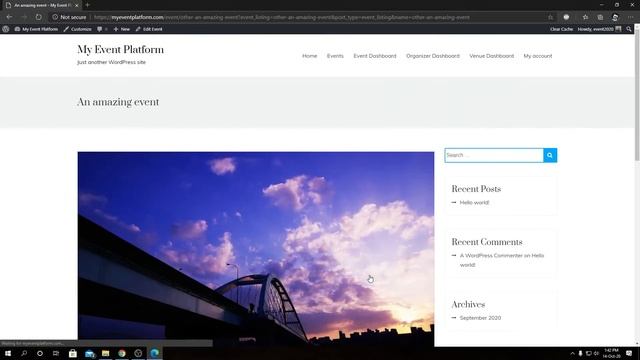Open My Event Platform admin bar menu

(36, 29)
